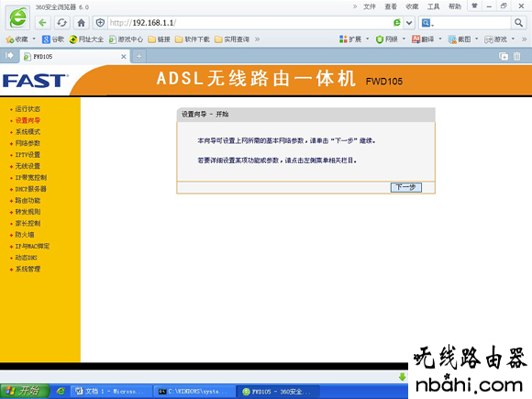This screenshot has height=399, width=532.
Task: Open 系统模式 in the router menu
Action: (28, 132)
